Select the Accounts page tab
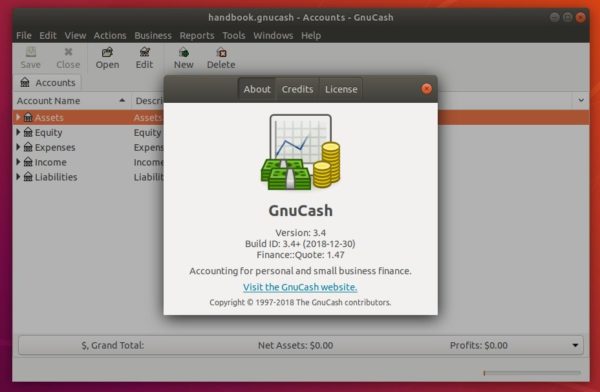This screenshot has height=392, width=600. point(48,83)
